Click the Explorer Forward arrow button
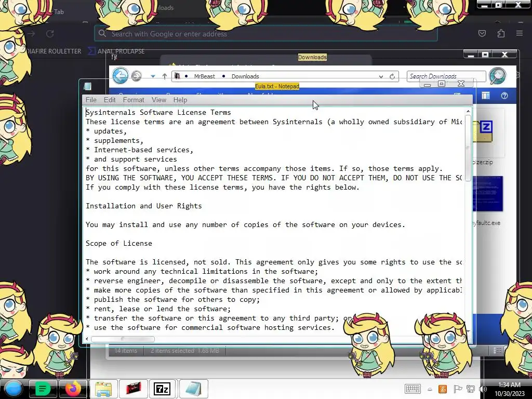532x399 pixels. pos(137,76)
